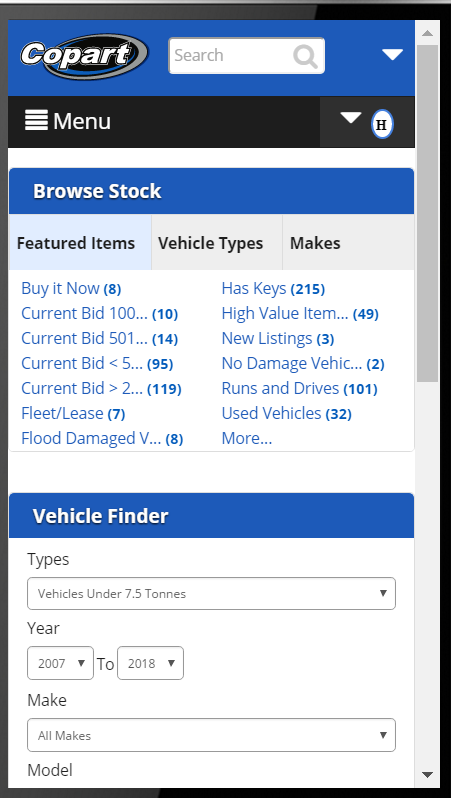Viewport: 451px width, 798px height.
Task: Click the scrollbar down arrow
Action: click(428, 775)
